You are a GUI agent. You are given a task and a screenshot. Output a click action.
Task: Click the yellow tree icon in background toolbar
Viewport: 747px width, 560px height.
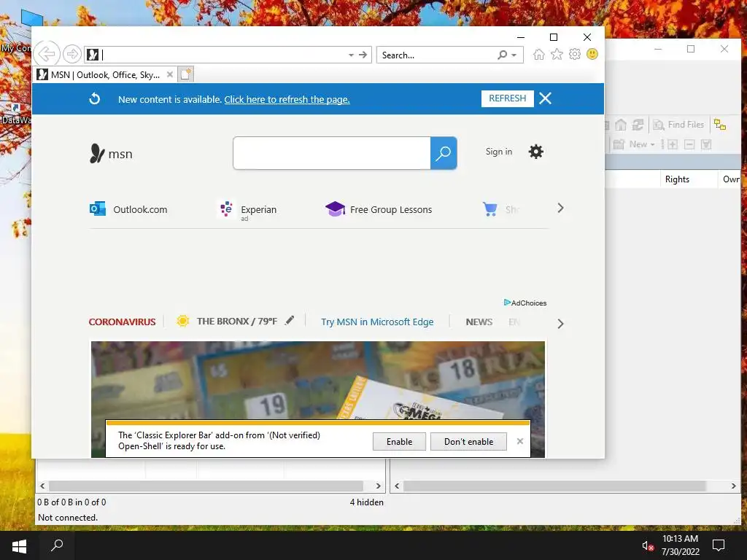click(720, 125)
